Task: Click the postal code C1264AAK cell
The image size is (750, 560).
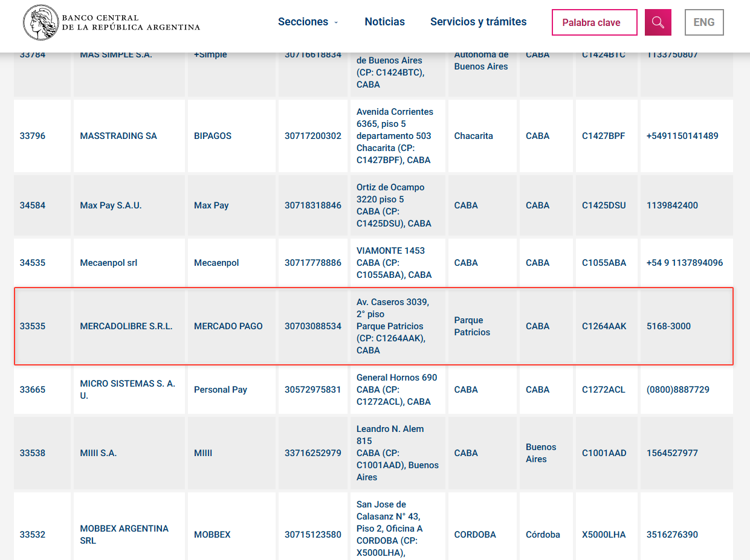Action: click(604, 326)
